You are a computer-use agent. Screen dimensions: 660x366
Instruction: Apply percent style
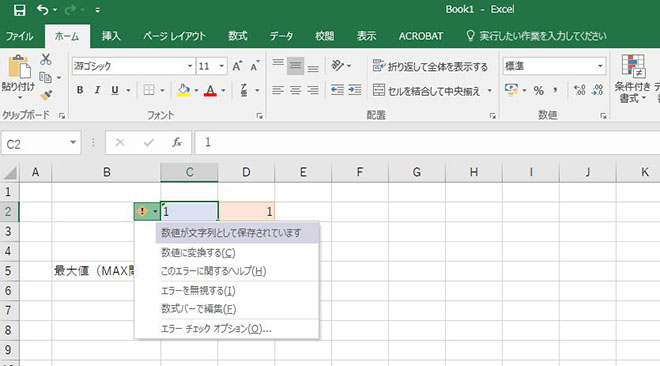coord(538,90)
